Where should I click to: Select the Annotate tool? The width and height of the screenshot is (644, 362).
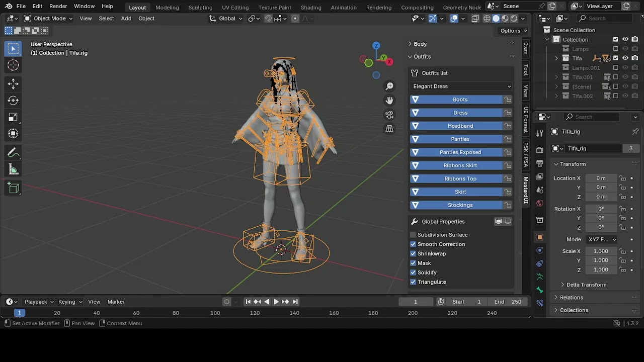14,153
